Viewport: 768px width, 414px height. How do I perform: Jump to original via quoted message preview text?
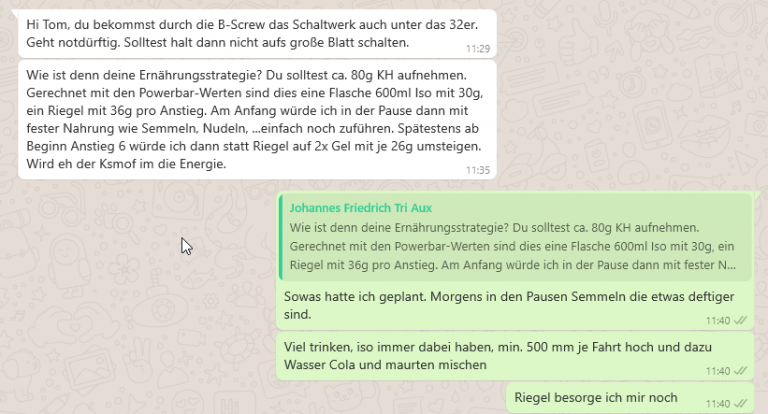[512, 246]
